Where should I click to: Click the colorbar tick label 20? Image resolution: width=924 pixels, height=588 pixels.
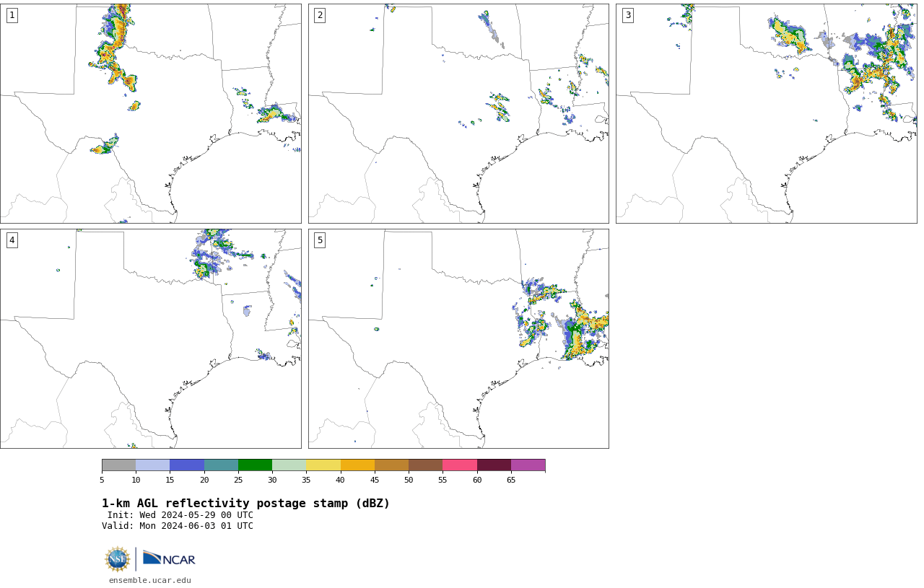pos(204,481)
